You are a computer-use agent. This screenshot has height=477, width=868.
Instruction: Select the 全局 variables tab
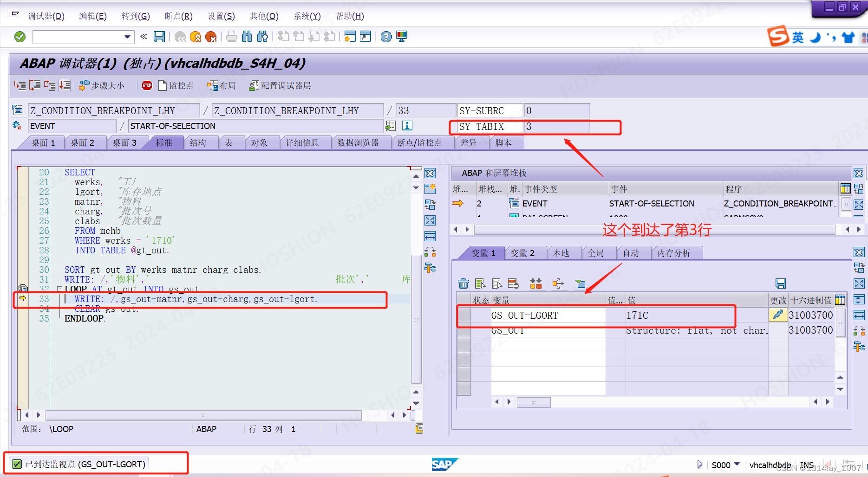tap(596, 253)
